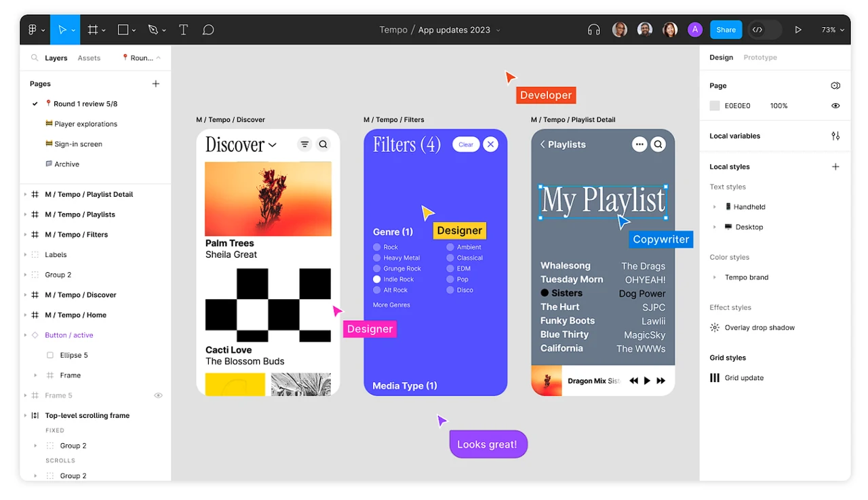Switch to the Design tab
This screenshot has width=868, height=500.
(722, 58)
